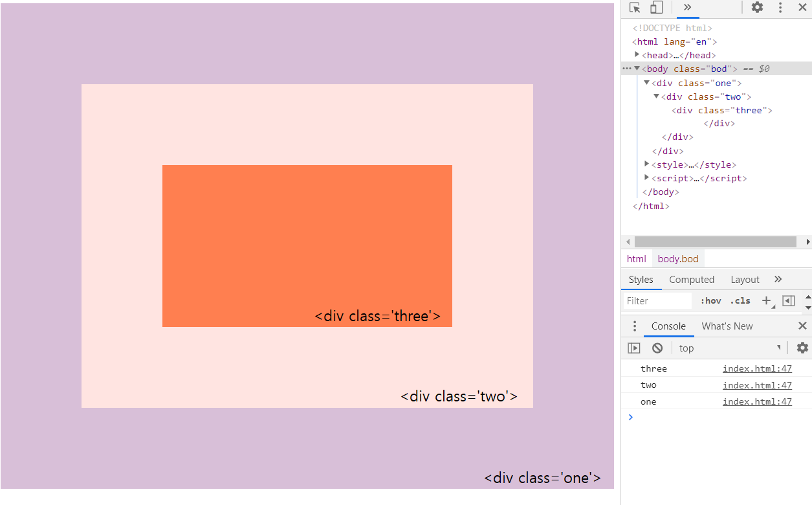The width and height of the screenshot is (812, 505).
Task: Click the console log message two
Action: (648, 385)
